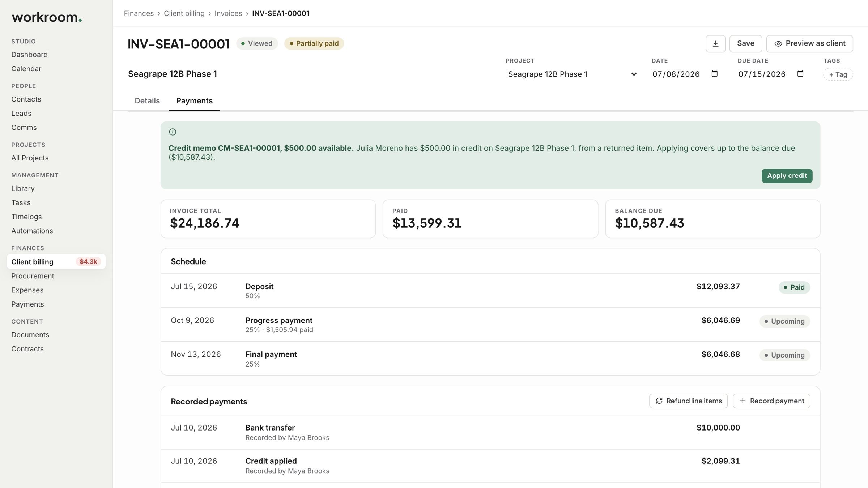The image size is (868, 488).
Task: Click the Save button
Action: [745, 44]
